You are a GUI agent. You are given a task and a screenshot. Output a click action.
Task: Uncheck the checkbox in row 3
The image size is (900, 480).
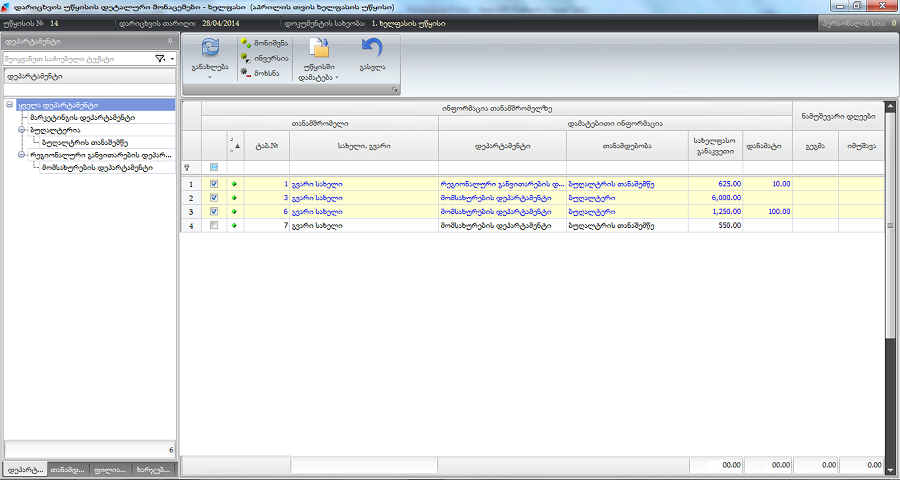[x=215, y=212]
